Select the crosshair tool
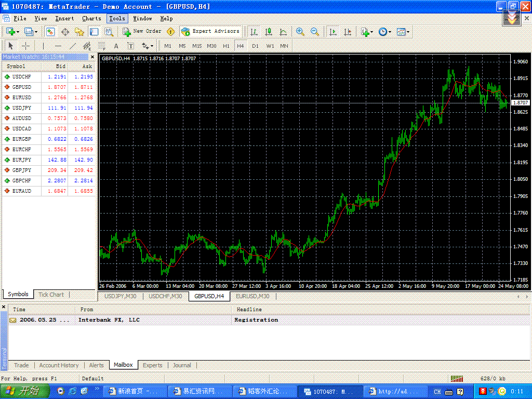532x399 pixels. pos(25,46)
